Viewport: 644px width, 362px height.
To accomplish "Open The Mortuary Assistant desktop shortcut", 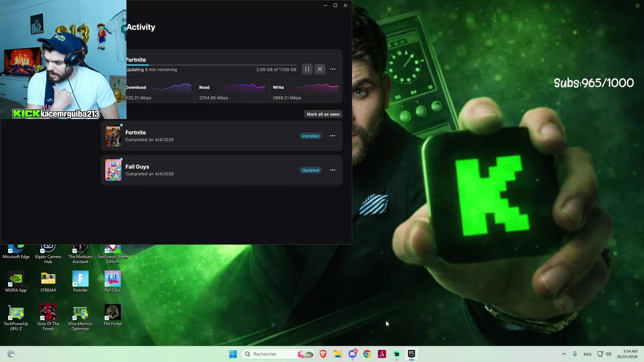I will pos(80,254).
